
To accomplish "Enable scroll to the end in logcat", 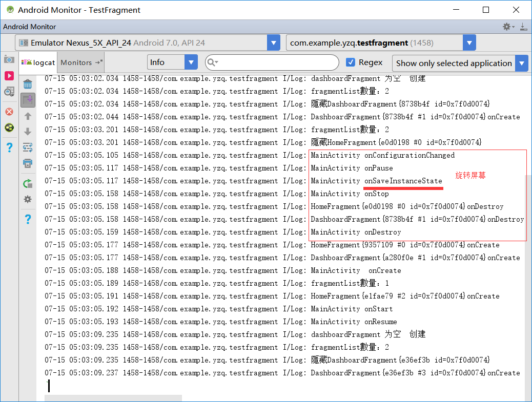I will tap(28, 100).
